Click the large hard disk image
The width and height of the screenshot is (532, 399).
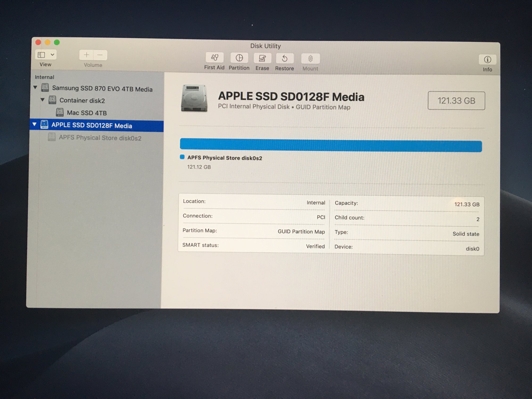point(194,98)
